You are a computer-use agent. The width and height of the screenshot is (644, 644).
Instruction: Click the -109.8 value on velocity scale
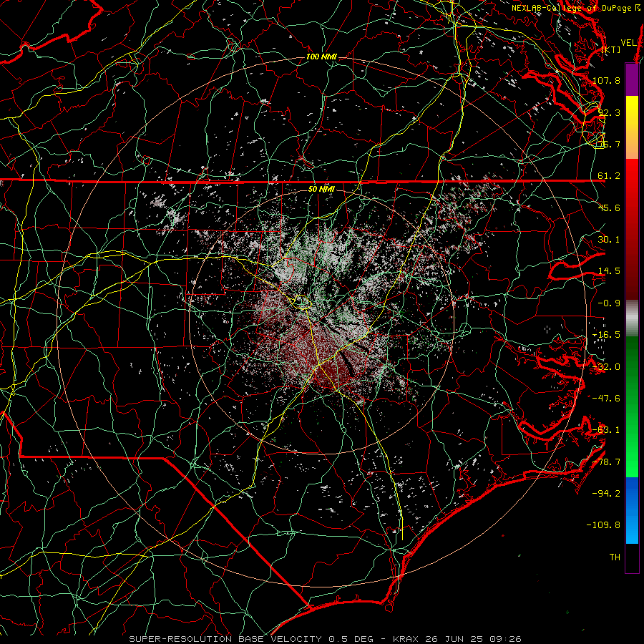(603, 525)
